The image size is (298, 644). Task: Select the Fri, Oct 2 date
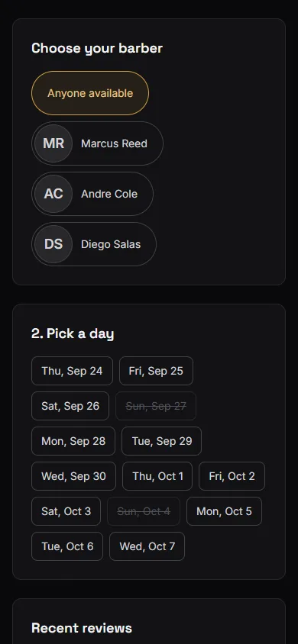pyautogui.click(x=232, y=476)
